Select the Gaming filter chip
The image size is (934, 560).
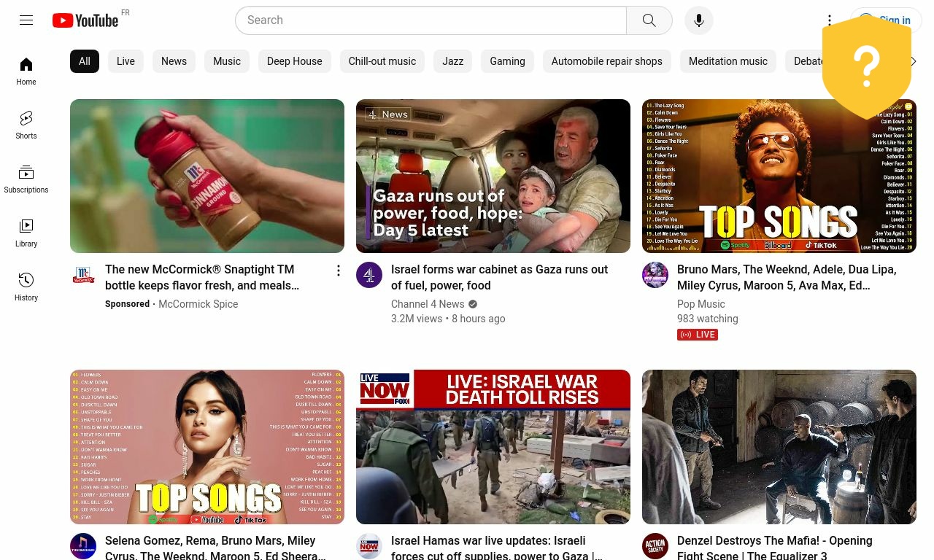tap(508, 61)
